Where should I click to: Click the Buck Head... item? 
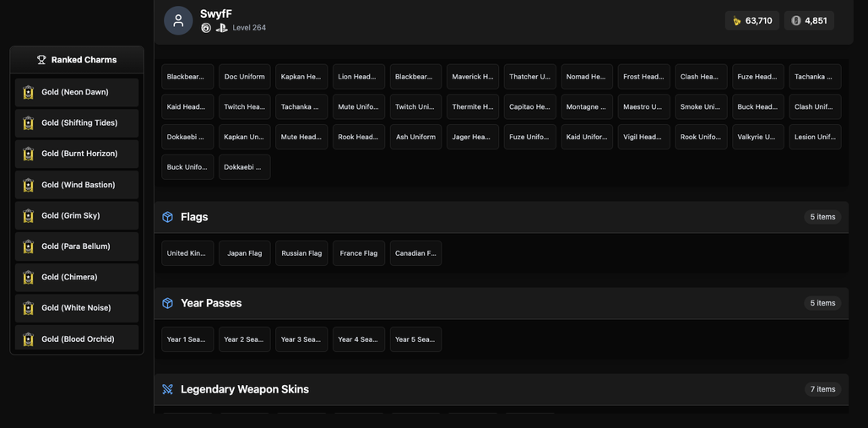pyautogui.click(x=758, y=107)
